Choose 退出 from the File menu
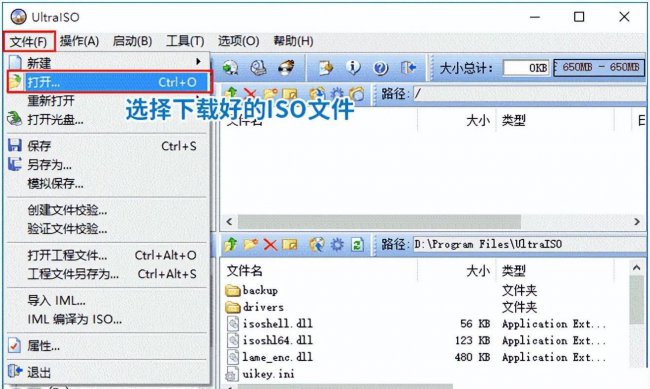 click(107, 372)
